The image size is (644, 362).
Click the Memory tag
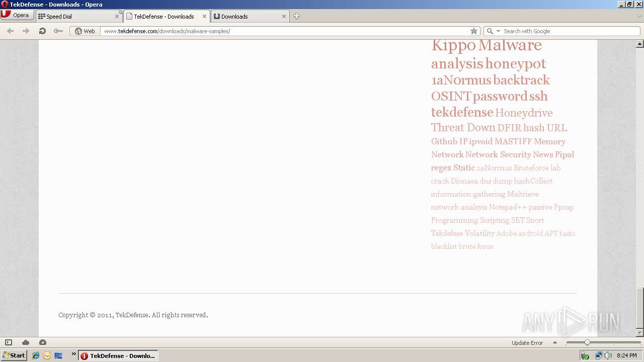coord(549,141)
